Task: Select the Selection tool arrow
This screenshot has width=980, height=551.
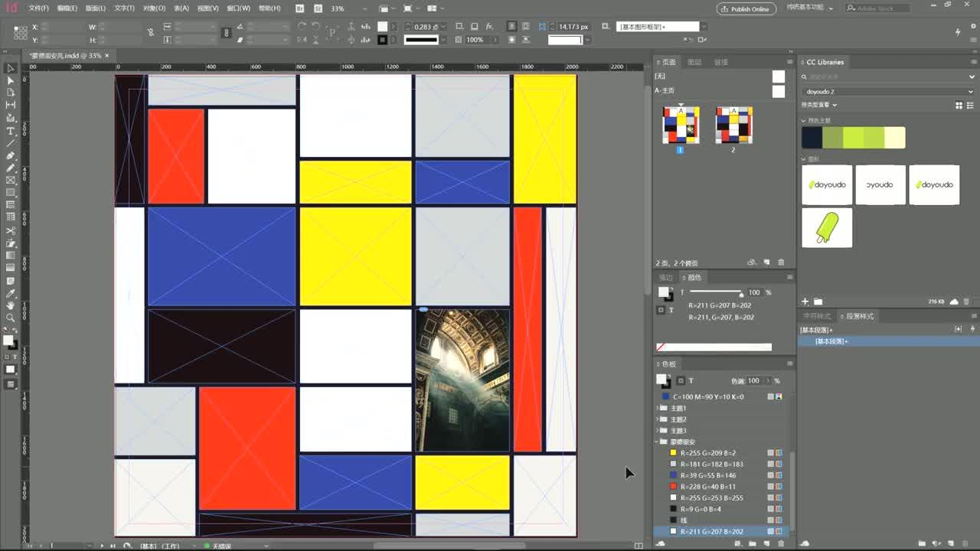Action: pos(11,68)
